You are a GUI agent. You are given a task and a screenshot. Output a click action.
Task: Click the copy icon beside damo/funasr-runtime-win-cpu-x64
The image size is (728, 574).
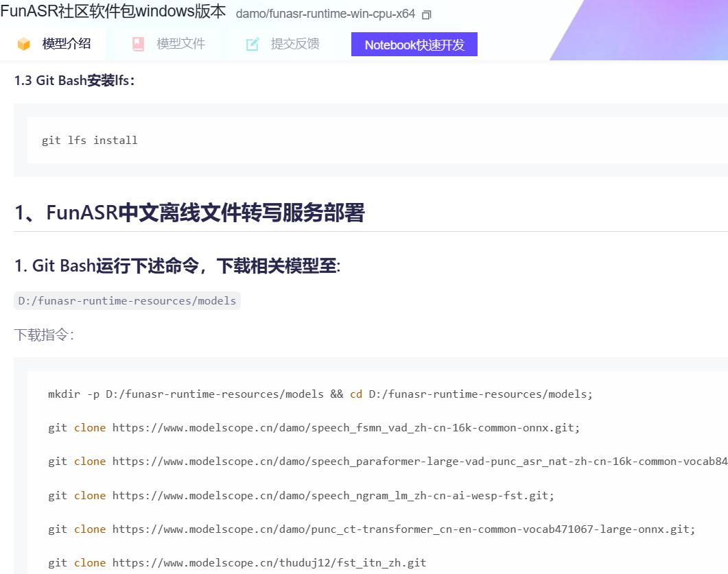[x=427, y=13]
